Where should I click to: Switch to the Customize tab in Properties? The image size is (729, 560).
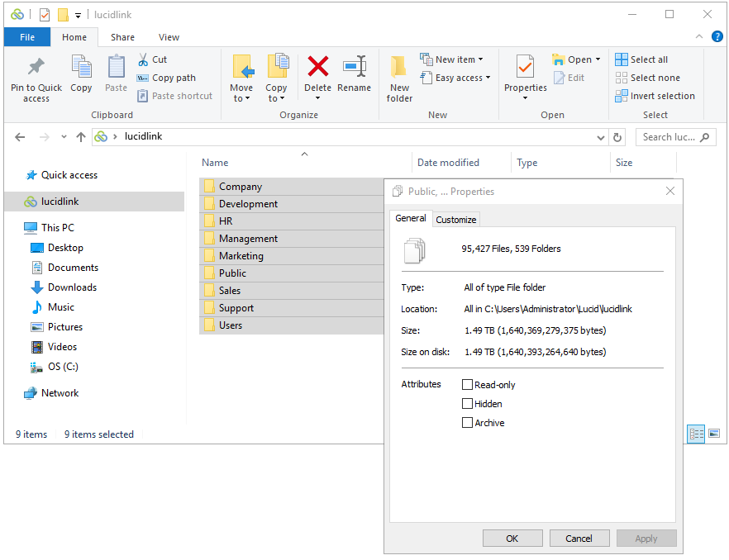pos(455,219)
